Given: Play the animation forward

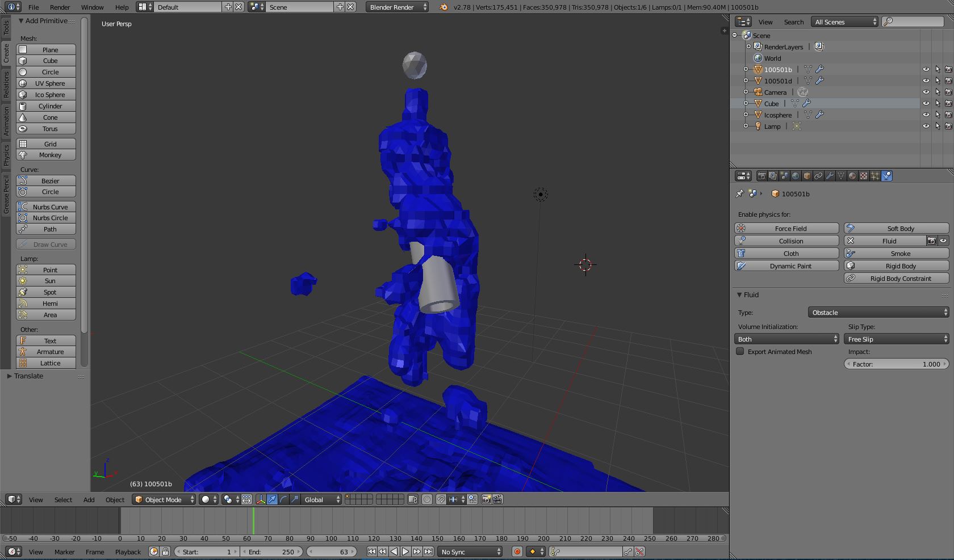Looking at the screenshot, I should click(405, 551).
